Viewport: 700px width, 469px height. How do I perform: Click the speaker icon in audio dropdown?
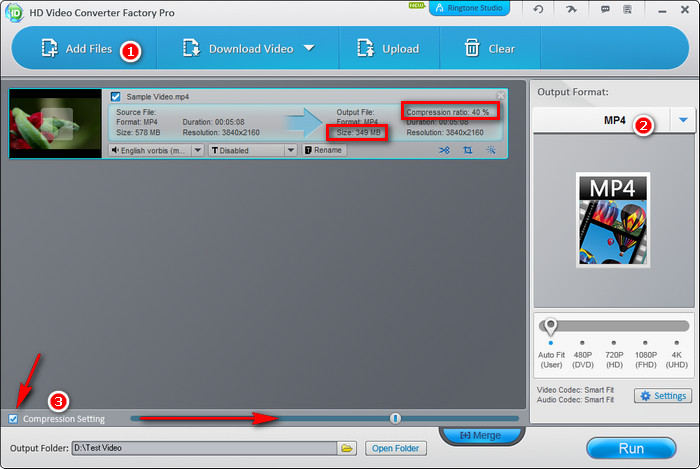tap(115, 150)
